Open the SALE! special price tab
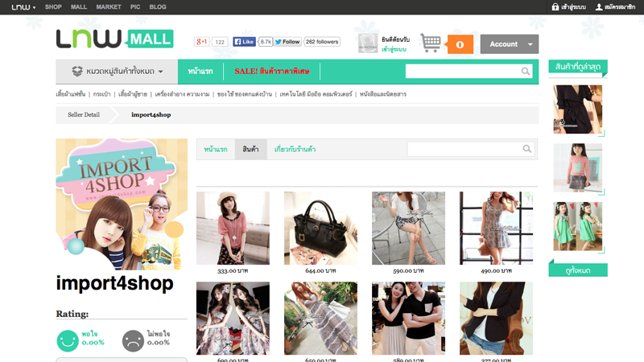This screenshot has height=362, width=644. pyautogui.click(x=272, y=72)
